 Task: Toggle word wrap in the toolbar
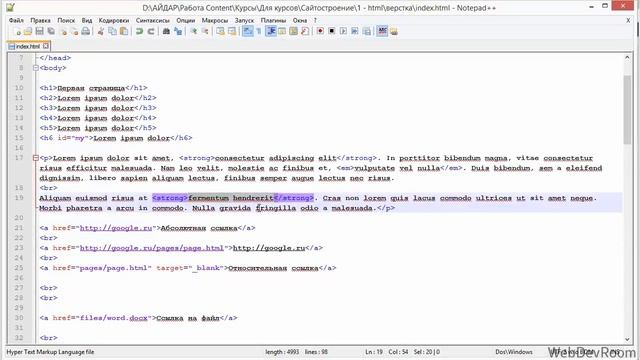(x=247, y=31)
